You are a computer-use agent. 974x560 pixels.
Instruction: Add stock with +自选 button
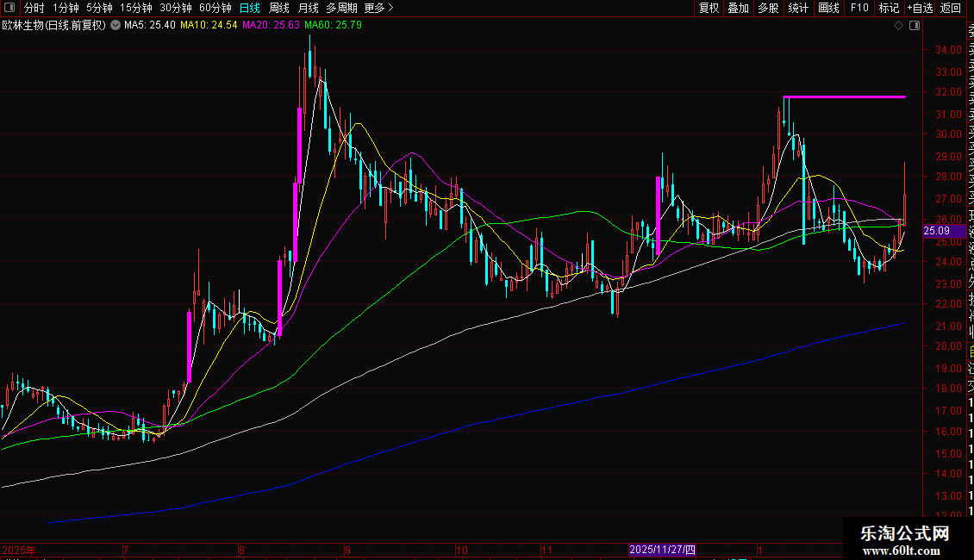coord(920,8)
